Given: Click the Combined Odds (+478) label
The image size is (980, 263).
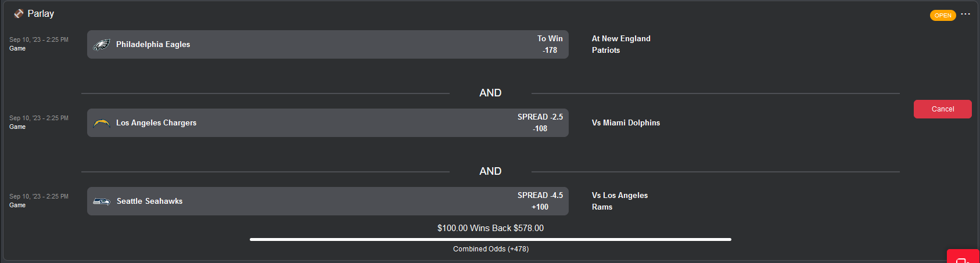Looking at the screenshot, I should [x=491, y=249].
